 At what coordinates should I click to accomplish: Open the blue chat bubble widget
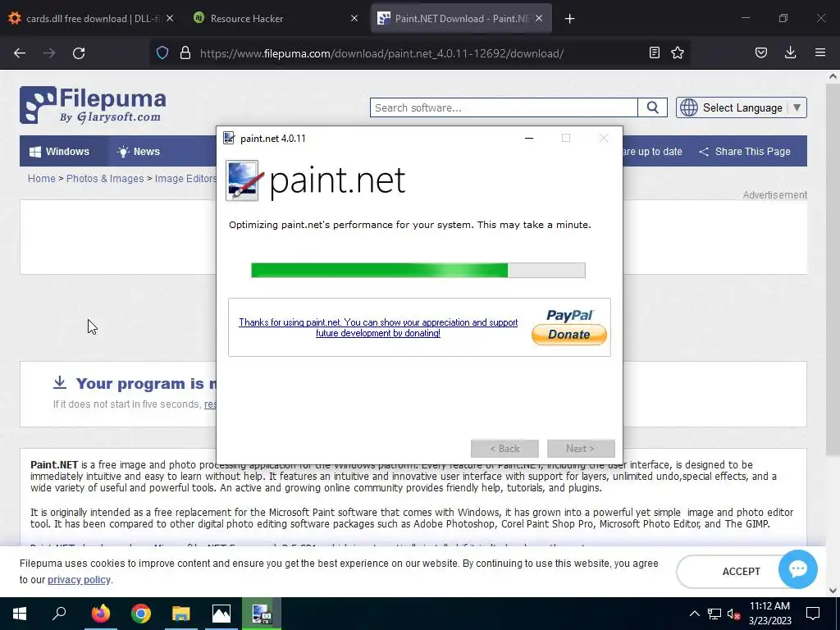tap(797, 569)
